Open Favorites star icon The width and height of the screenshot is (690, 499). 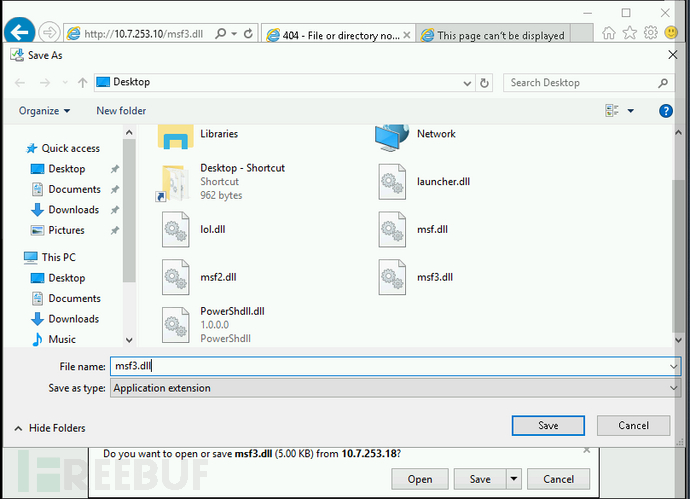pos(630,33)
